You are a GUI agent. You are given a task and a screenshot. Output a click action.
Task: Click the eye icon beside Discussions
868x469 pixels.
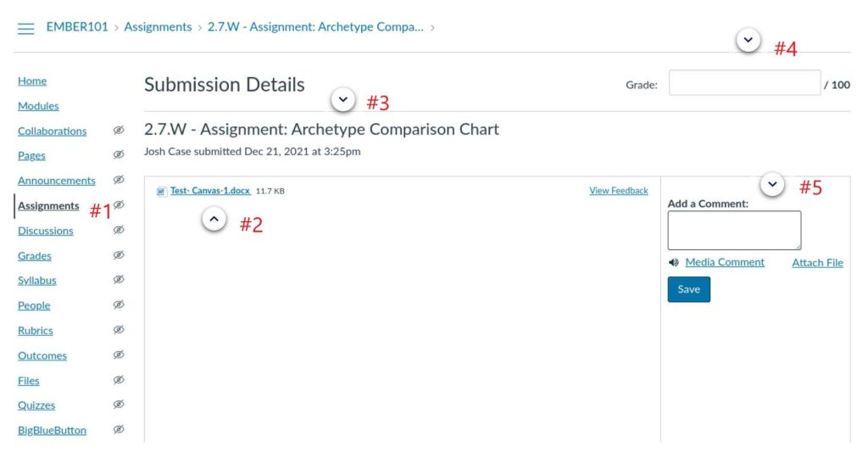119,230
